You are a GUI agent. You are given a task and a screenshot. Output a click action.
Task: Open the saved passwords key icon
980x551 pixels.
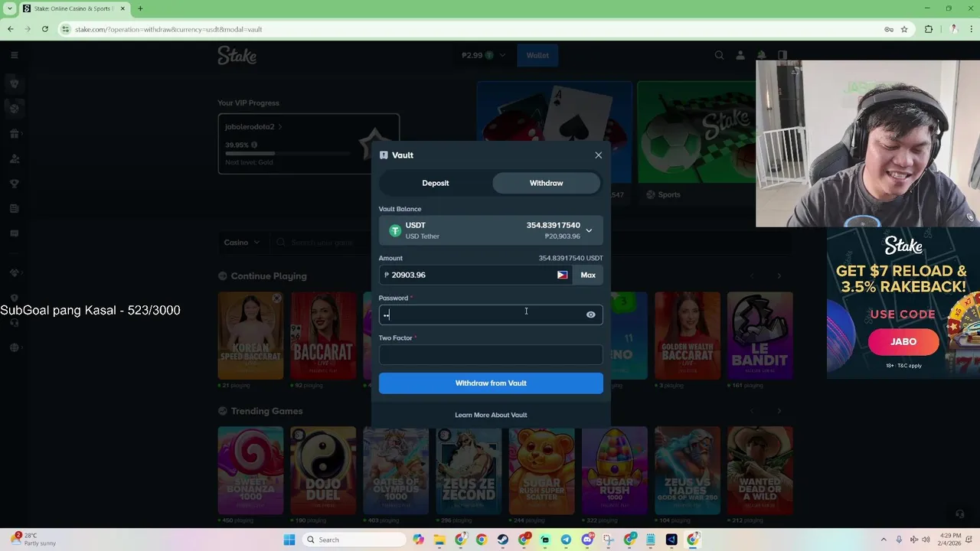[x=889, y=29]
